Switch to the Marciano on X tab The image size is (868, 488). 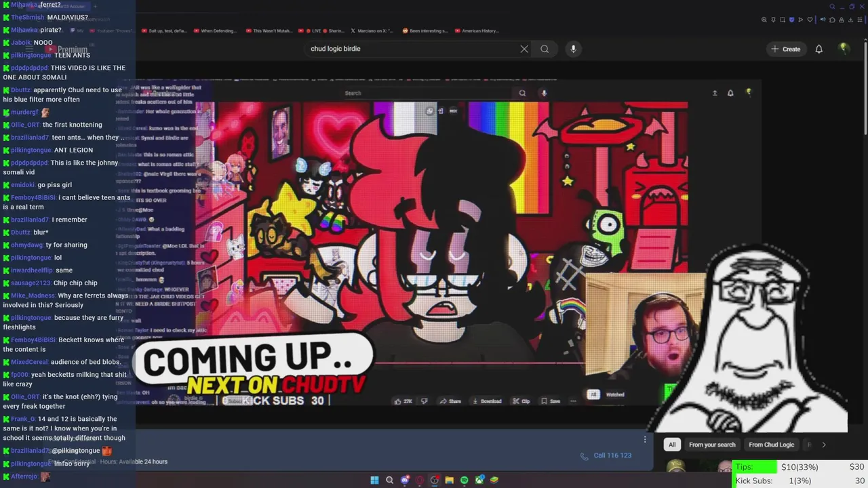[372, 30]
